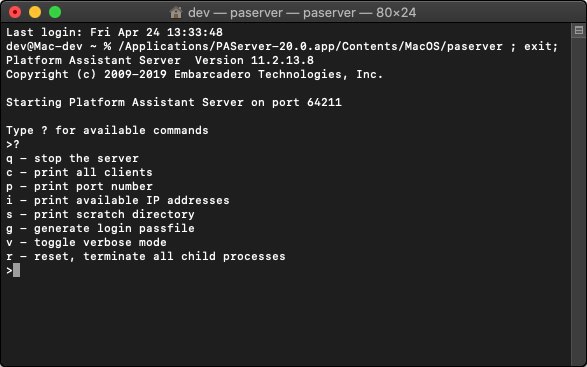The width and height of the screenshot is (587, 367).
Task: Click the 'v - toggle verbose mode' line
Action: 86,242
